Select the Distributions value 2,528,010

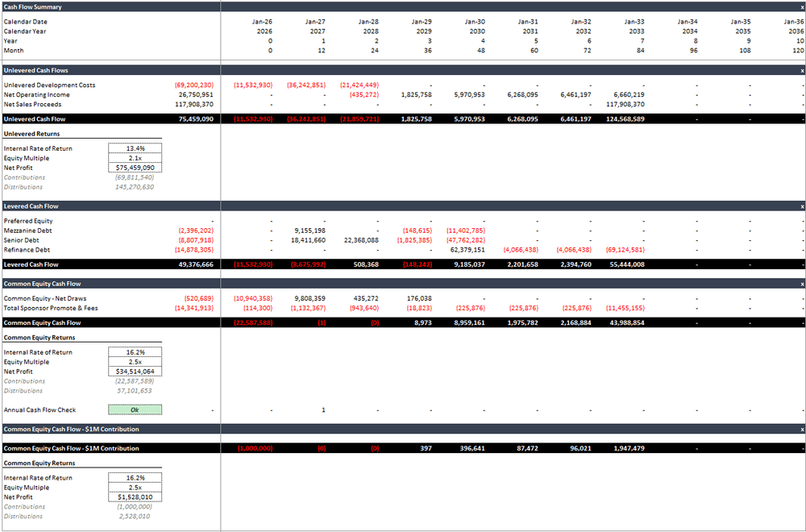tap(136, 517)
